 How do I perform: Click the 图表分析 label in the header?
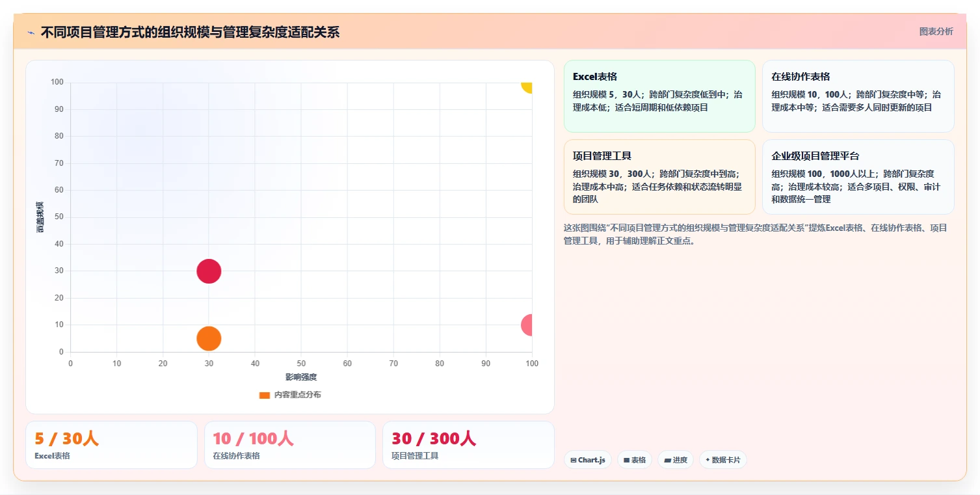tap(936, 31)
